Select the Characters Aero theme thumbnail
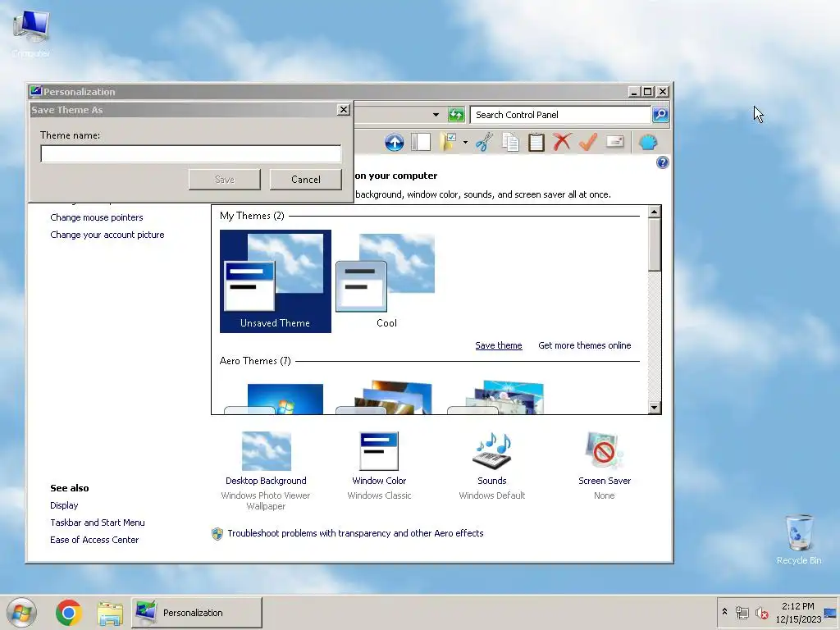The height and width of the screenshot is (630, 840). click(x=496, y=398)
